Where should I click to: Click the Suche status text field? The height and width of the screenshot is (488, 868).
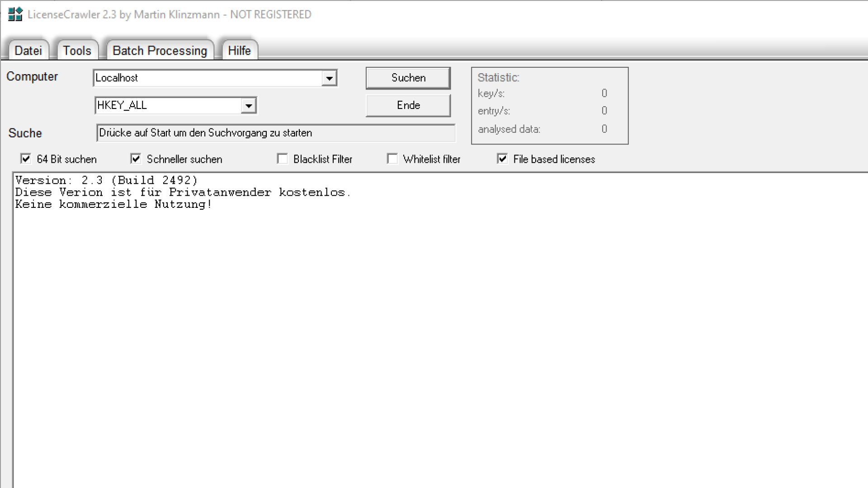point(276,133)
